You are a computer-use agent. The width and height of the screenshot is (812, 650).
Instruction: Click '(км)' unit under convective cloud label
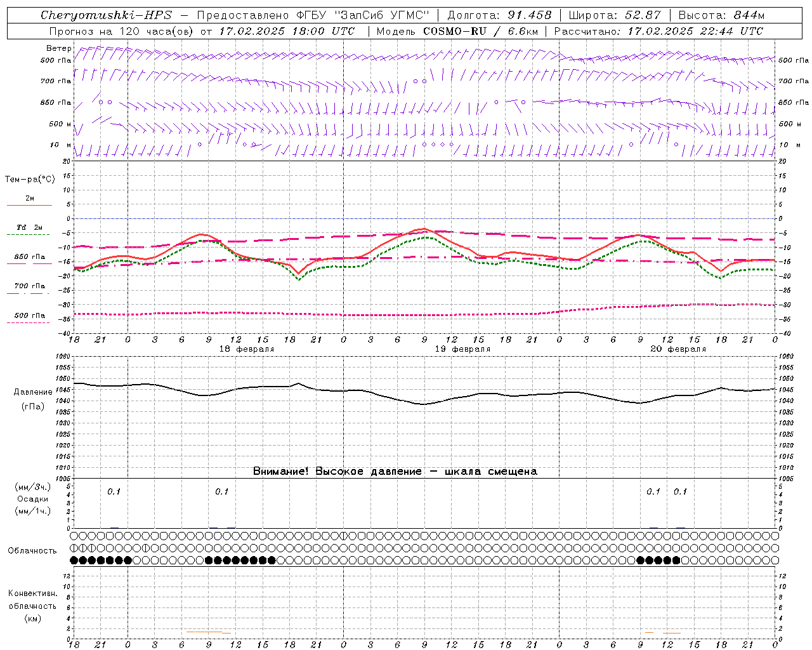tap(33, 618)
